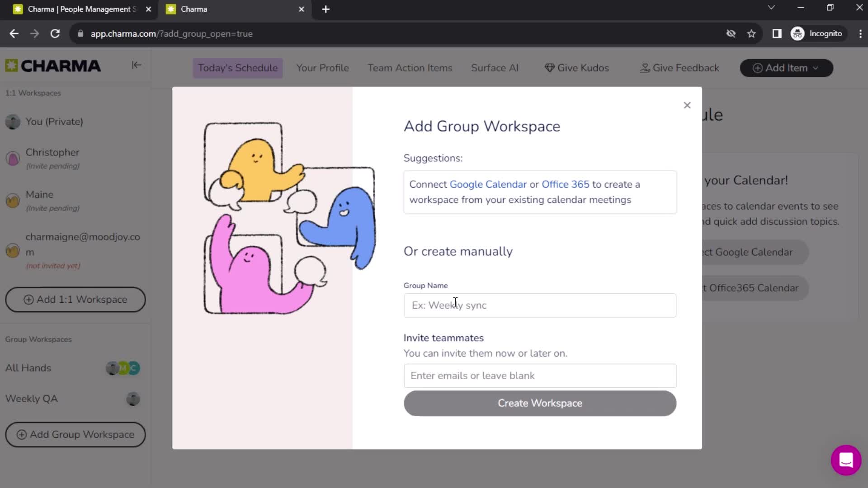Follow the Office 365 link

pyautogui.click(x=565, y=184)
